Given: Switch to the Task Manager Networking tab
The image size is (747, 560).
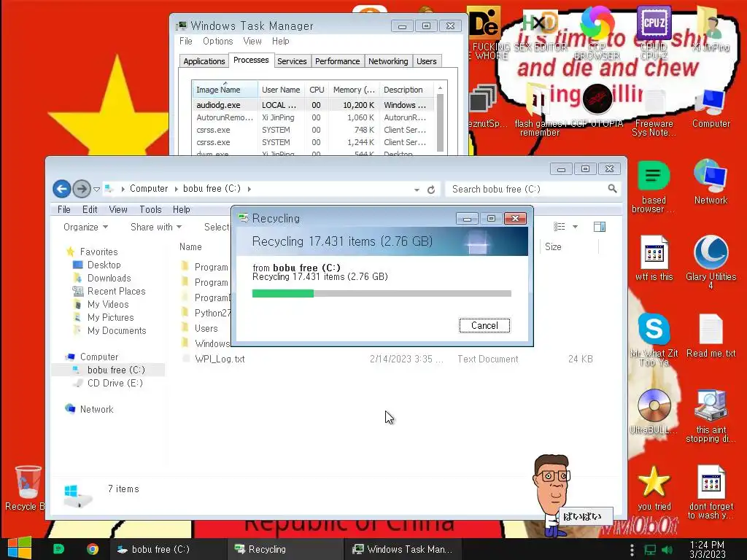Looking at the screenshot, I should 388,61.
